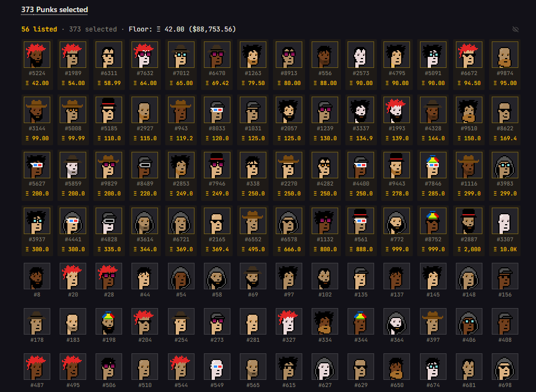Open punk #3937 thumbnail
536x392 pixels.
tap(37, 221)
